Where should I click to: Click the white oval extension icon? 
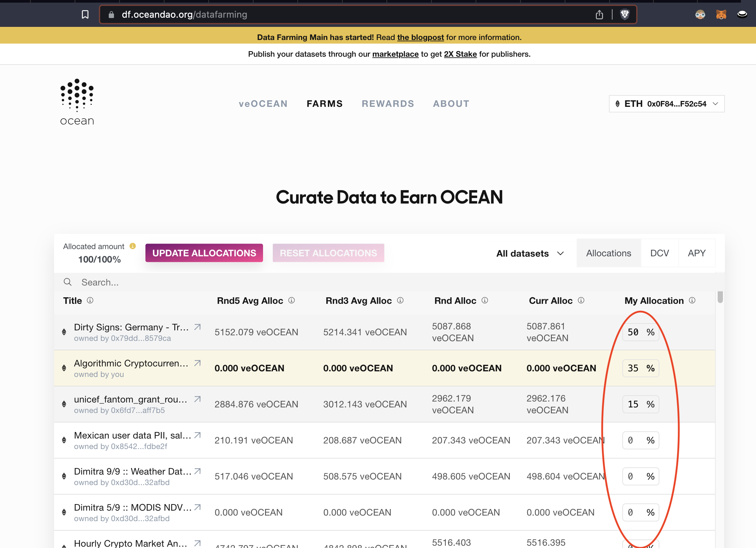tap(742, 14)
